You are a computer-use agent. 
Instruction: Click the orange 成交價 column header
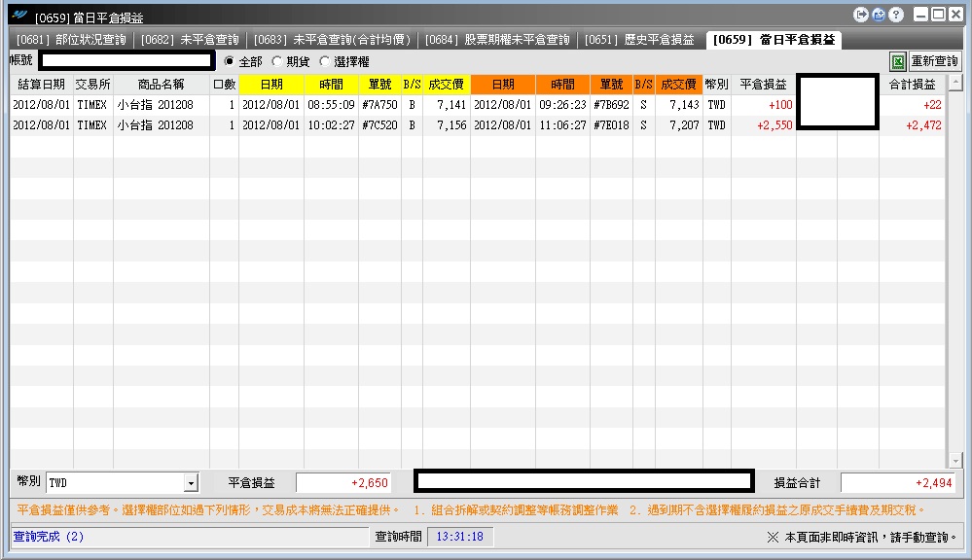click(x=679, y=85)
